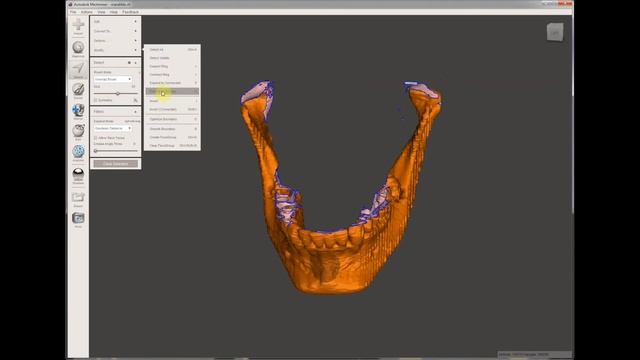Open the Edit tool icon in the left toolbar
Screen dimensions: 640x360
coord(78,132)
